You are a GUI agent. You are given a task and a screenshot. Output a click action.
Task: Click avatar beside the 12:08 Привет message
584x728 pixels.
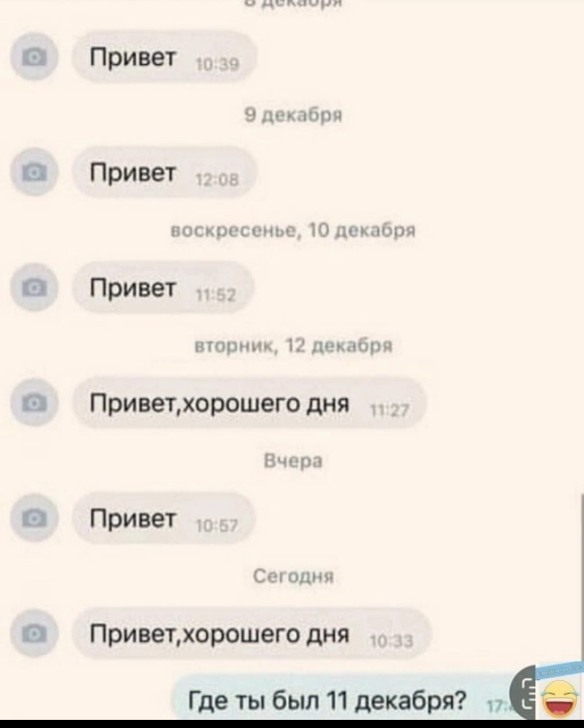(34, 171)
